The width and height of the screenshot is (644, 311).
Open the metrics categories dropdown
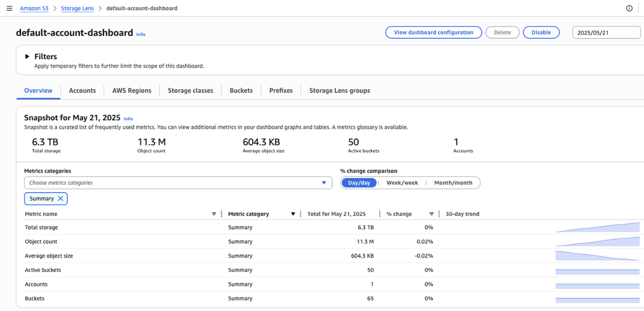click(x=178, y=183)
